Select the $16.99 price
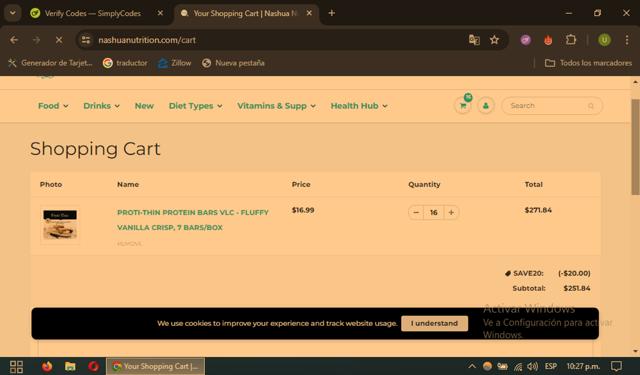The width and height of the screenshot is (640, 375). coord(303,210)
